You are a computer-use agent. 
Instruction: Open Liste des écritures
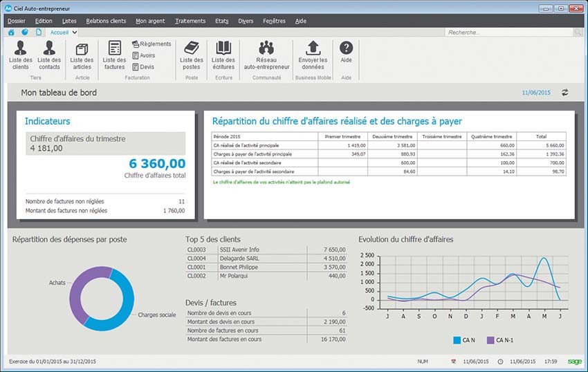click(x=223, y=55)
